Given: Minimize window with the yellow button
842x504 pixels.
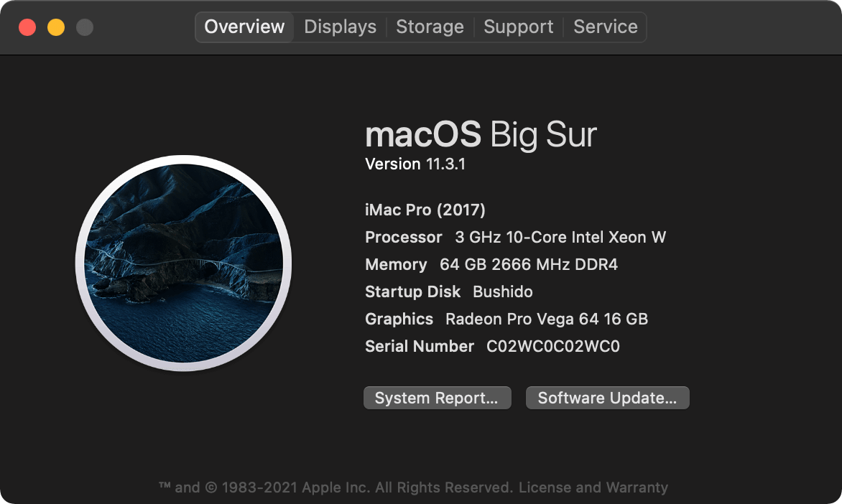Looking at the screenshot, I should point(56,27).
